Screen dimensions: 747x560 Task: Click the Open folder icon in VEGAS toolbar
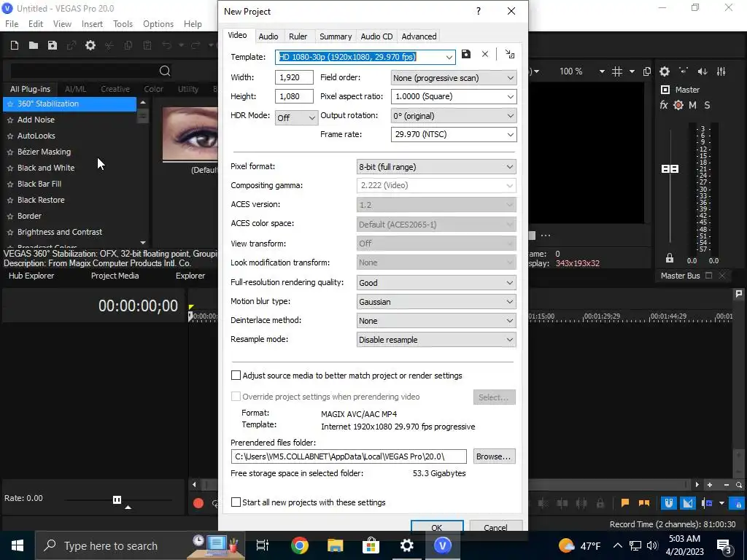pyautogui.click(x=34, y=45)
